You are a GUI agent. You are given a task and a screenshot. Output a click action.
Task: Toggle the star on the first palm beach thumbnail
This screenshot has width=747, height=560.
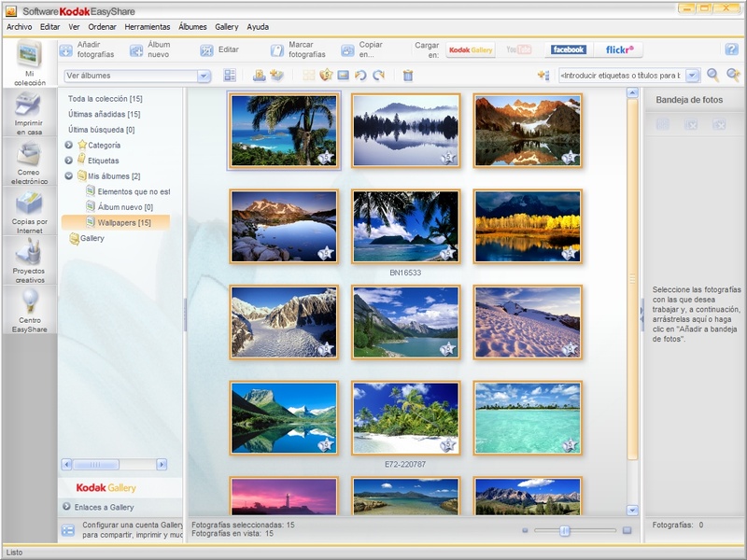(325, 158)
